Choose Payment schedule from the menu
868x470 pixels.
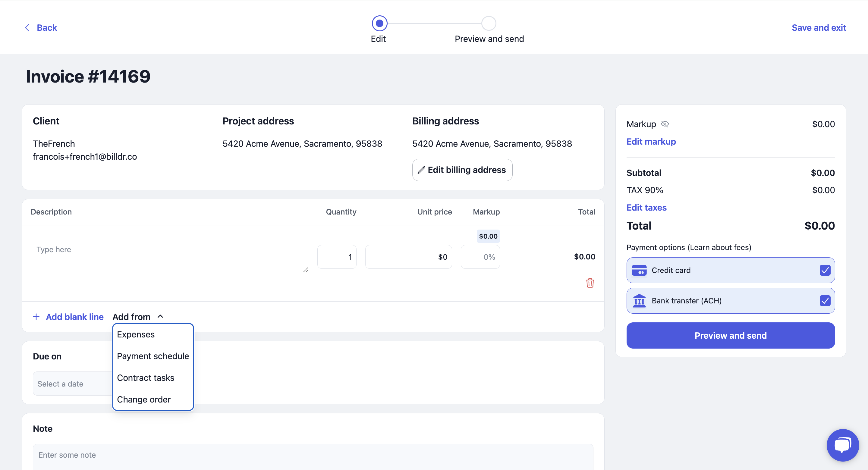click(x=153, y=356)
